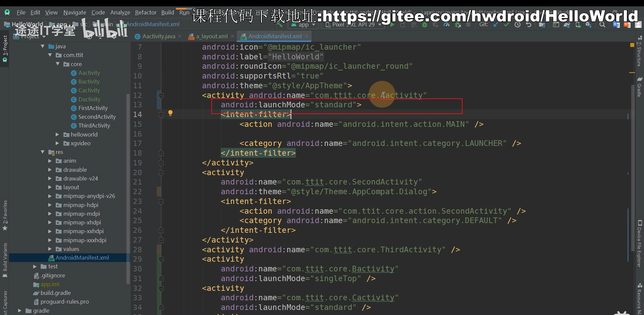Screen dimensions: 644x315
Task: Fold the activity tag at line 12
Action: point(161,95)
